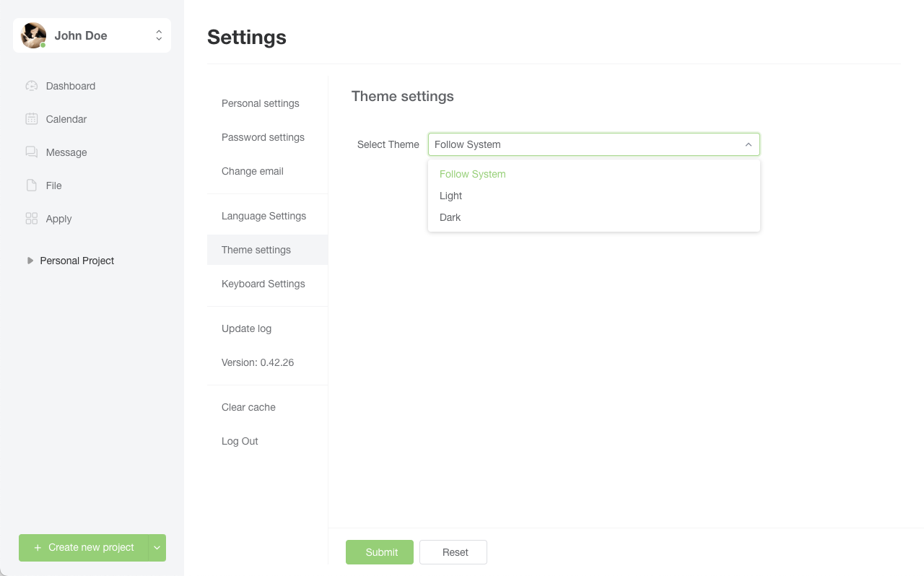Choose the Dark theme option
The image size is (924, 576).
pyautogui.click(x=593, y=217)
